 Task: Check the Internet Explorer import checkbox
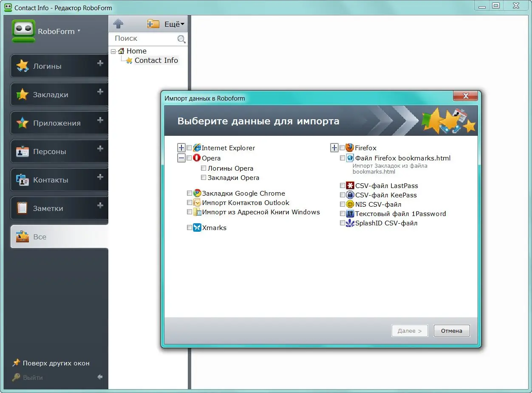pos(189,148)
